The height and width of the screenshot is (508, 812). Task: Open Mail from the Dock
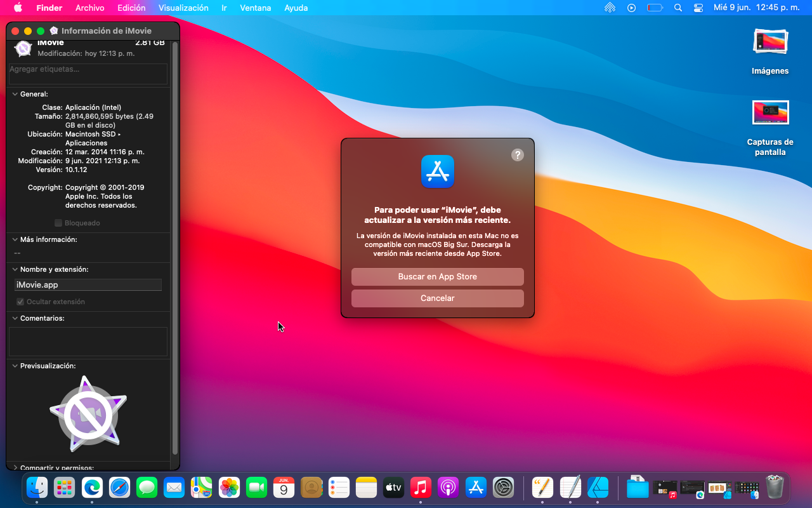174,488
